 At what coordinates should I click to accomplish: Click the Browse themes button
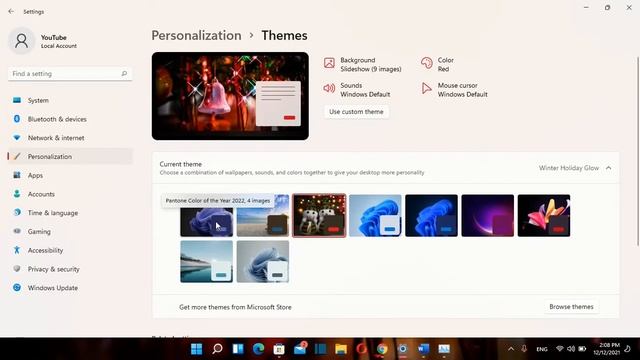[x=571, y=307]
